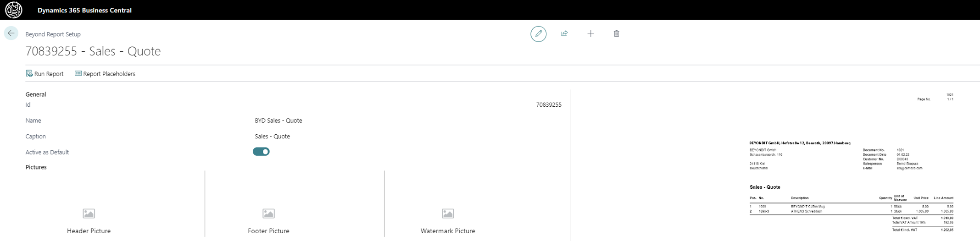Image resolution: width=980 pixels, height=241 pixels.
Task: Select the Caption field value
Action: tap(272, 137)
